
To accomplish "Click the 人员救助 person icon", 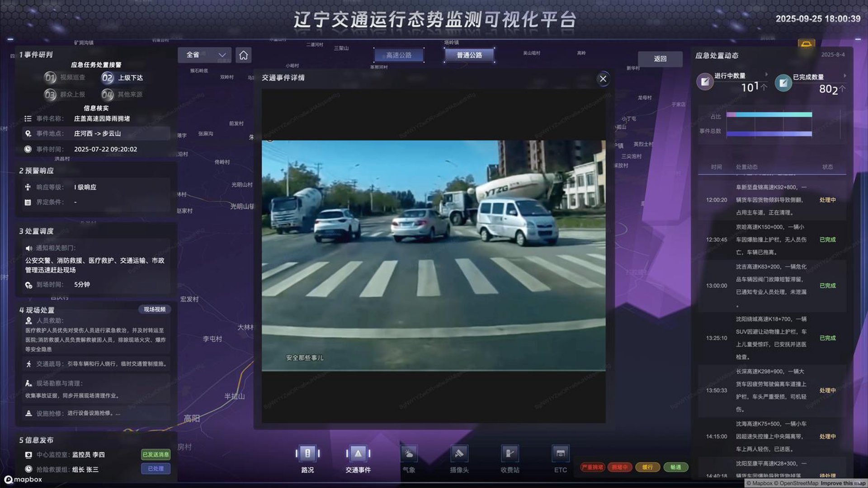I will tap(28, 320).
